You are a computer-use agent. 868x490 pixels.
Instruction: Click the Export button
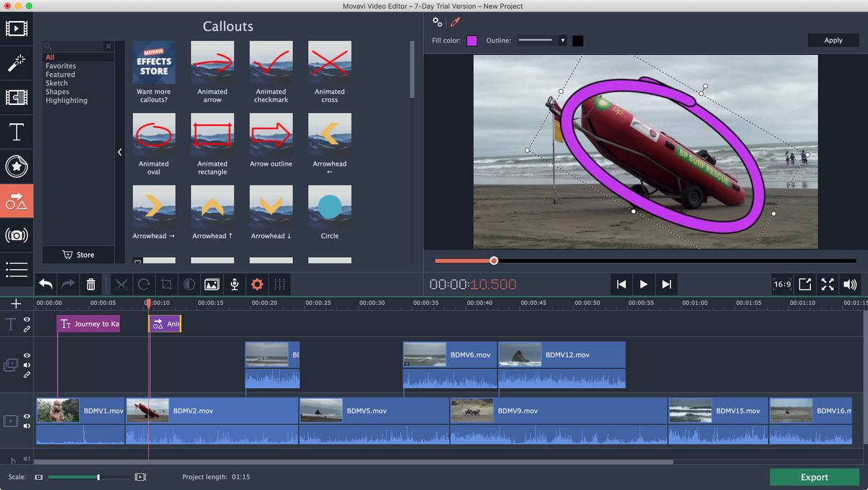(x=814, y=477)
